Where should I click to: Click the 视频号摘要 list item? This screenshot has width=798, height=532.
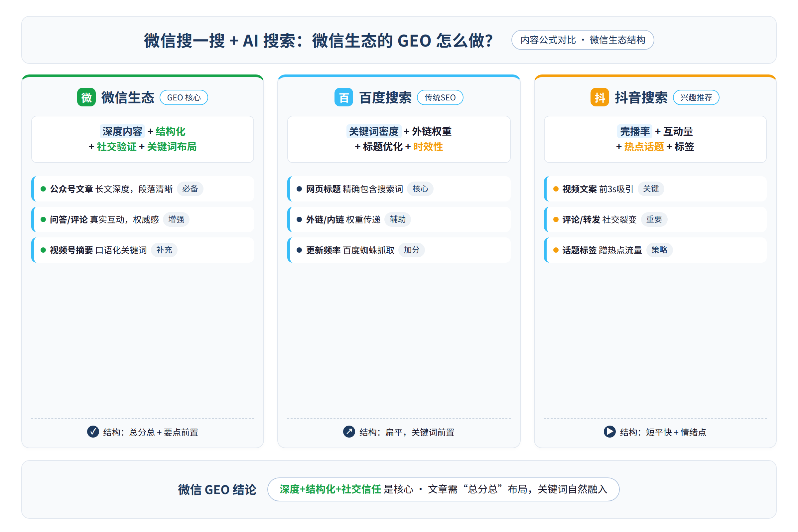coord(143,250)
